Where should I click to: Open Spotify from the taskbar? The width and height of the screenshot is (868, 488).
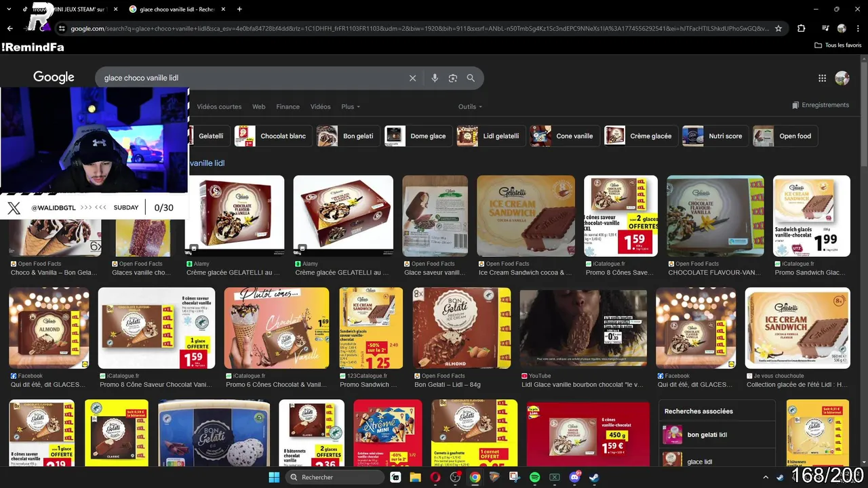(x=534, y=477)
